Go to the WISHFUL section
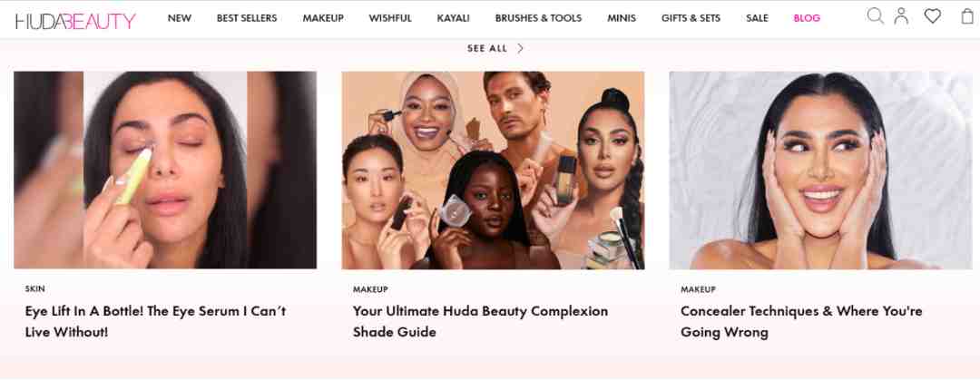This screenshot has width=980, height=380. pos(390,18)
